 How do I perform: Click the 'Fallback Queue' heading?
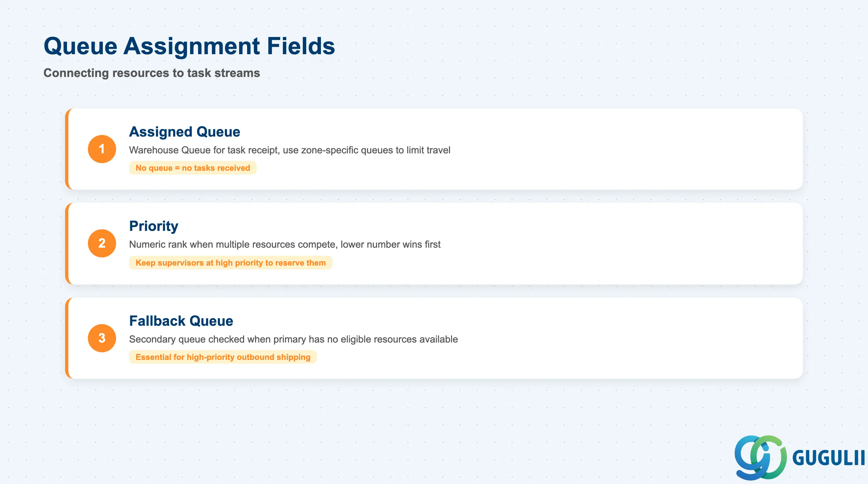181,321
